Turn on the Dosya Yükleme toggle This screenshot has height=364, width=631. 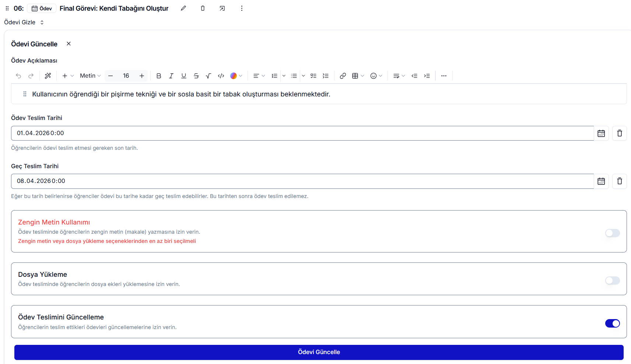click(612, 280)
